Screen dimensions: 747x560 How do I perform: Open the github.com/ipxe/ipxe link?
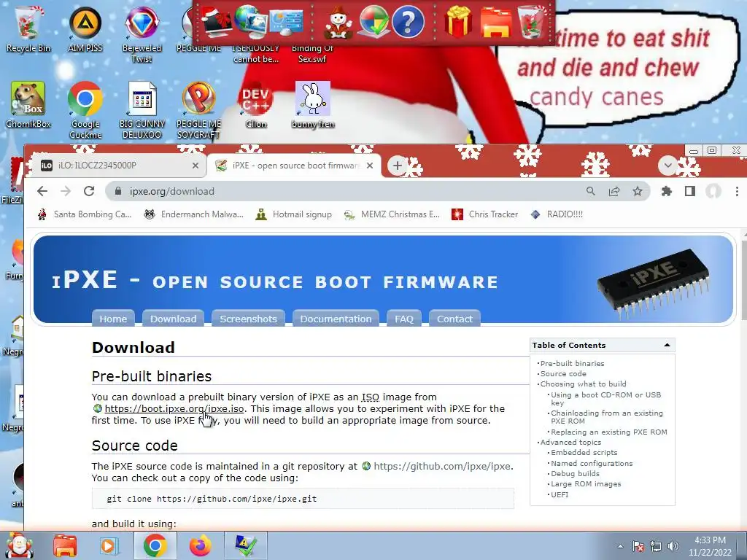[442, 466]
